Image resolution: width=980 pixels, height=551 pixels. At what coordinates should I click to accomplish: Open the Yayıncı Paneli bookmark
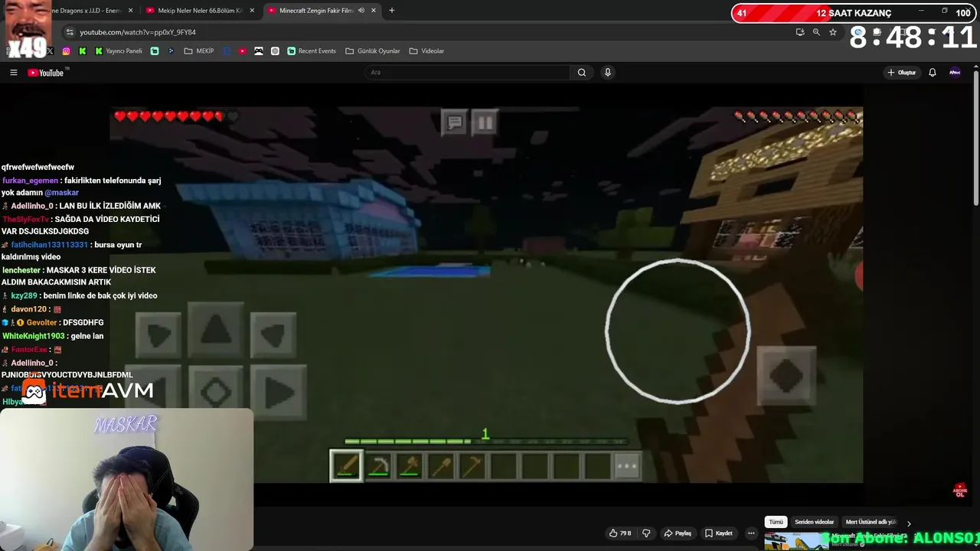coord(118,51)
